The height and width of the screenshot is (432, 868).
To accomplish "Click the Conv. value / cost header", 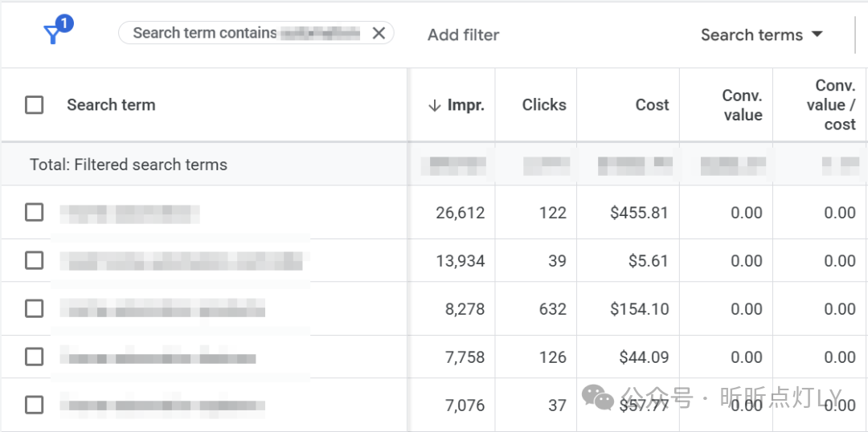I will (833, 105).
